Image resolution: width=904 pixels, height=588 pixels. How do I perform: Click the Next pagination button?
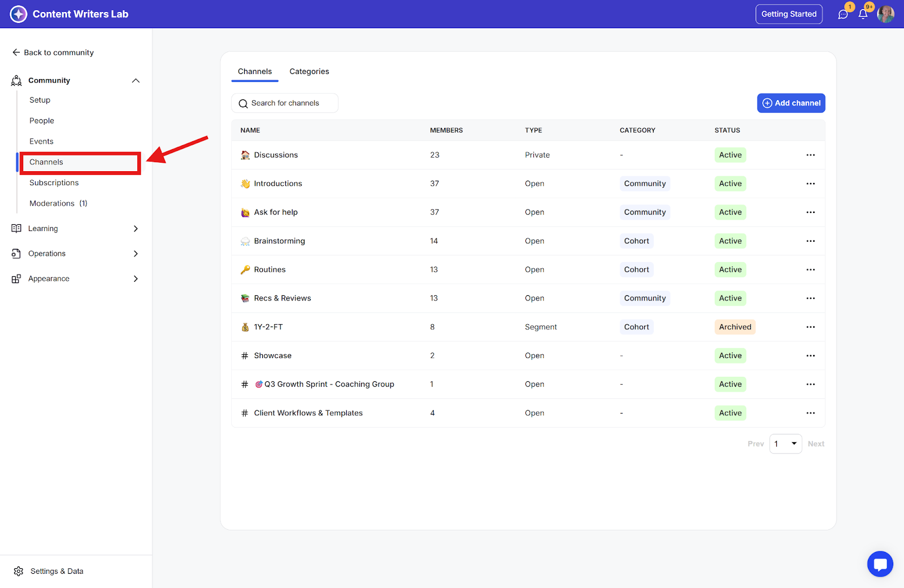click(816, 444)
